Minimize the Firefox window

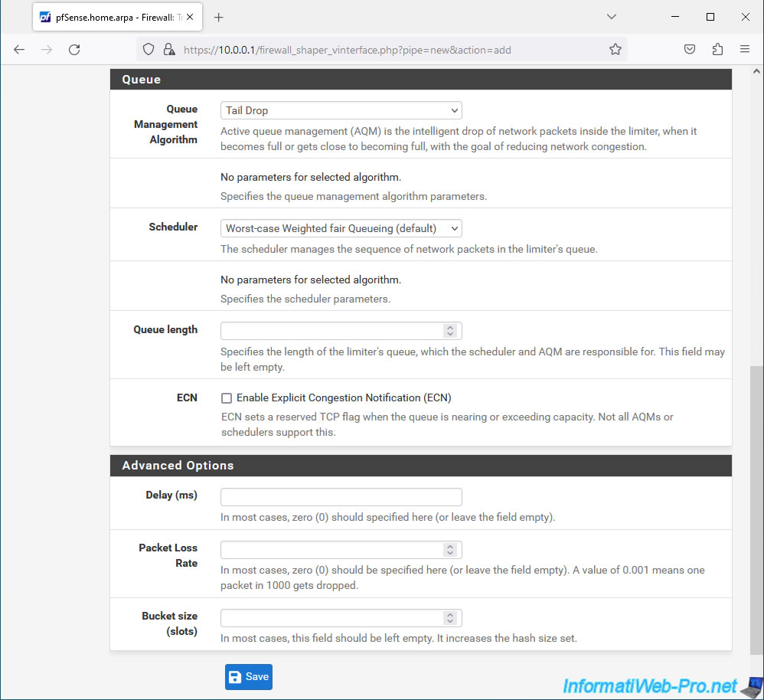click(675, 17)
